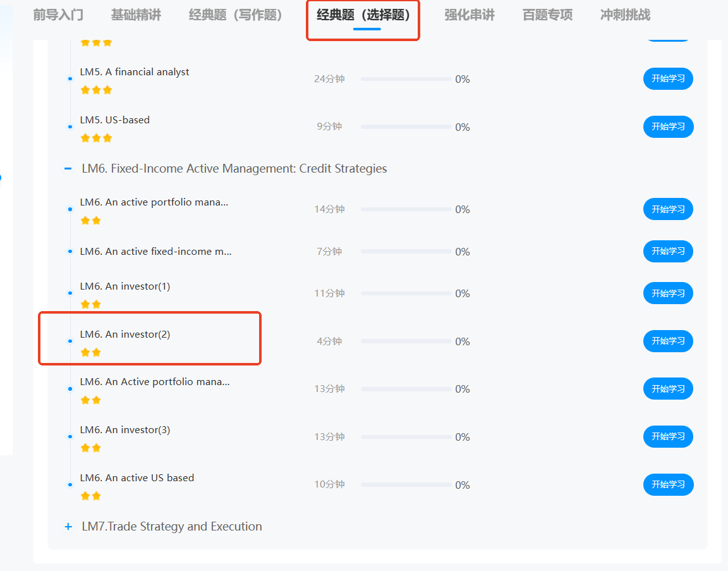Click star rating under LM6. An active US based
The image size is (728, 571).
pyautogui.click(x=90, y=496)
